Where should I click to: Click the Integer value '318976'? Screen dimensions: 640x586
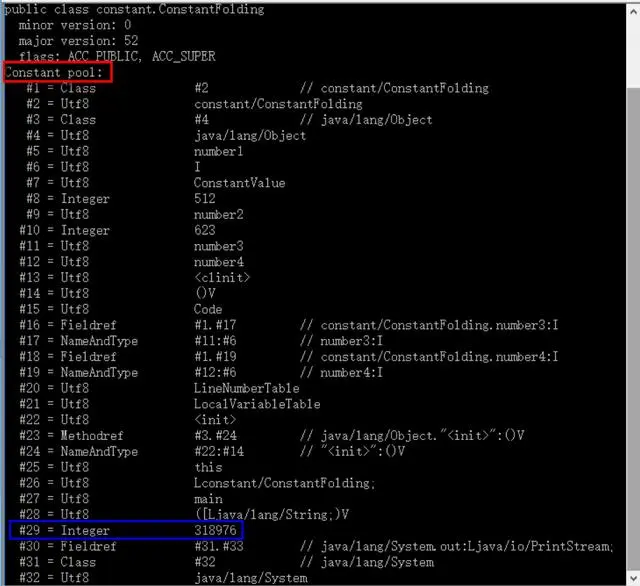pyautogui.click(x=215, y=531)
